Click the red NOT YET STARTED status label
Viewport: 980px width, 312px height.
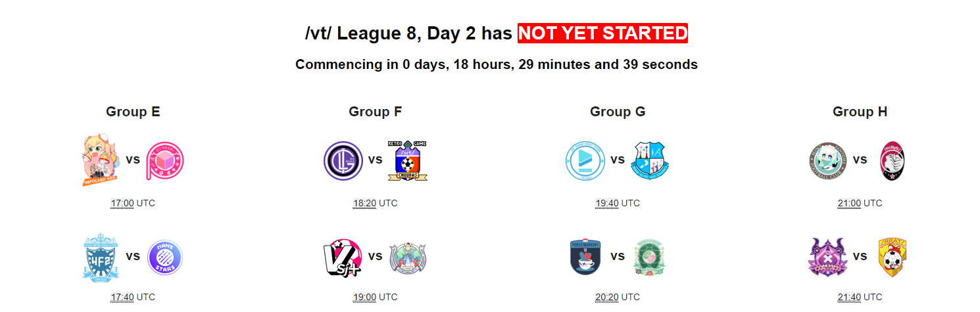point(602,33)
